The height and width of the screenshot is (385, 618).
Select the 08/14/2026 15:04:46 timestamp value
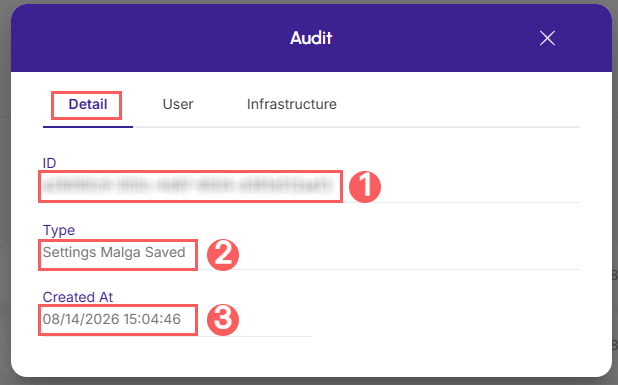112,319
